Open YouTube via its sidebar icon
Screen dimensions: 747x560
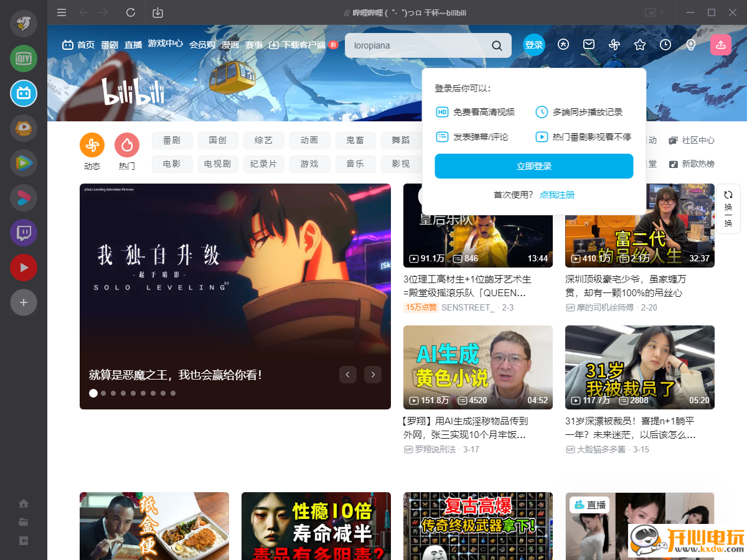(x=23, y=268)
